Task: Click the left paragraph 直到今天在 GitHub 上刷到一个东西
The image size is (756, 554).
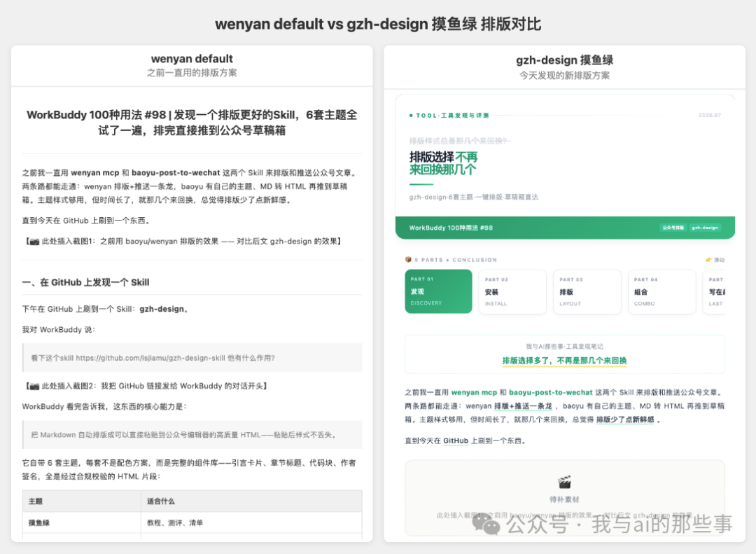Action: pos(86,221)
